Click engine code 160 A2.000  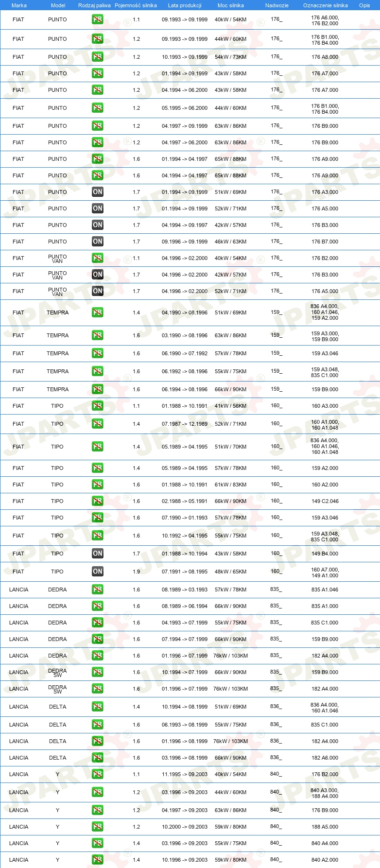point(325,485)
